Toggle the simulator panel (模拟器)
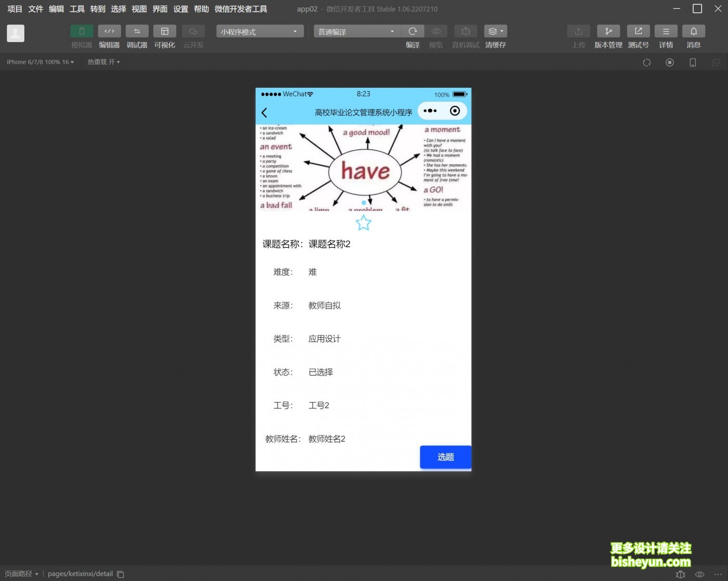728x581 pixels. tap(82, 31)
